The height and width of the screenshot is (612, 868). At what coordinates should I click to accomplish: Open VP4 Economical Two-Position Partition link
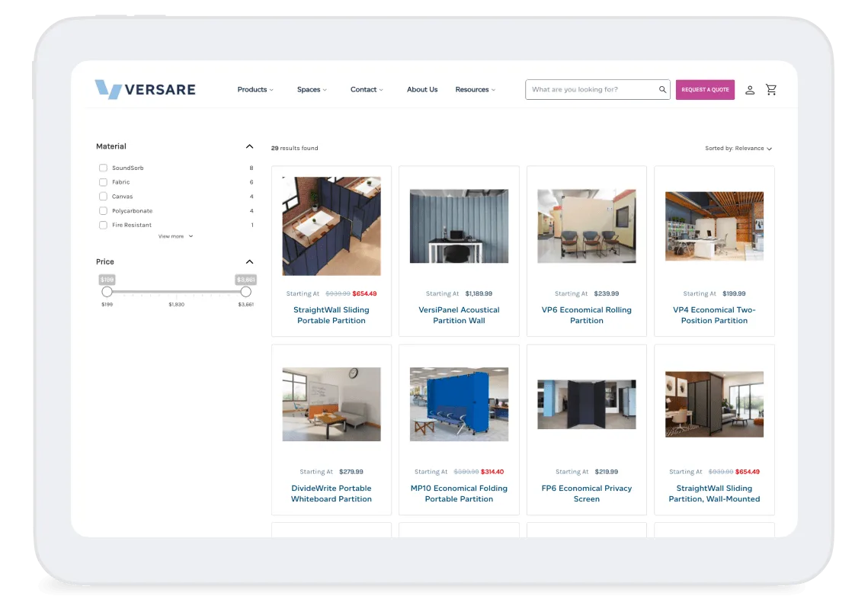coord(714,315)
